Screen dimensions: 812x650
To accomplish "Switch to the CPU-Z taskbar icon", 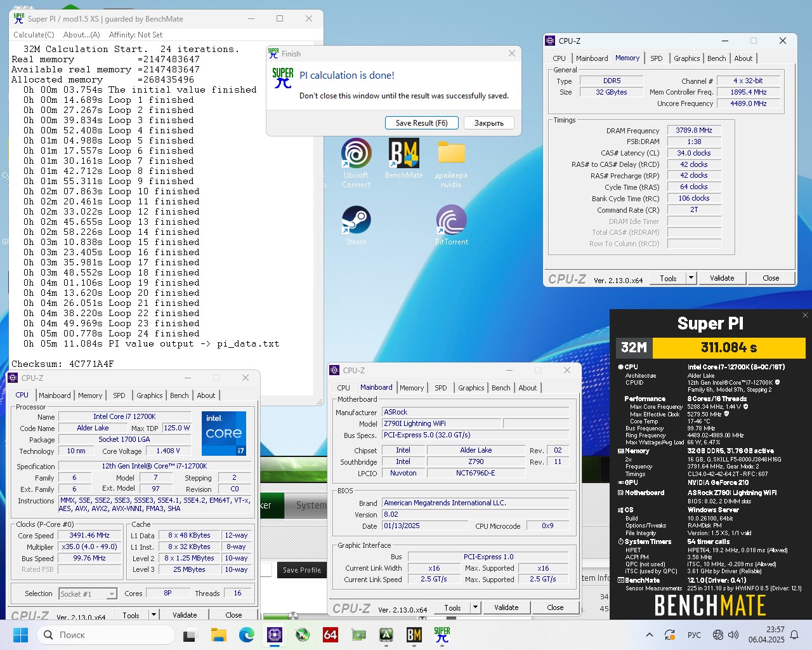I will pyautogui.click(x=275, y=635).
